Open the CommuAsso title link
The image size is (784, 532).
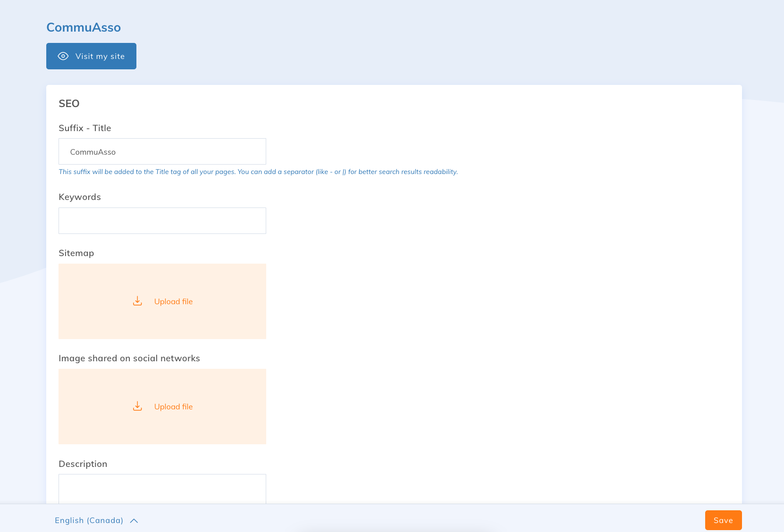[84, 27]
